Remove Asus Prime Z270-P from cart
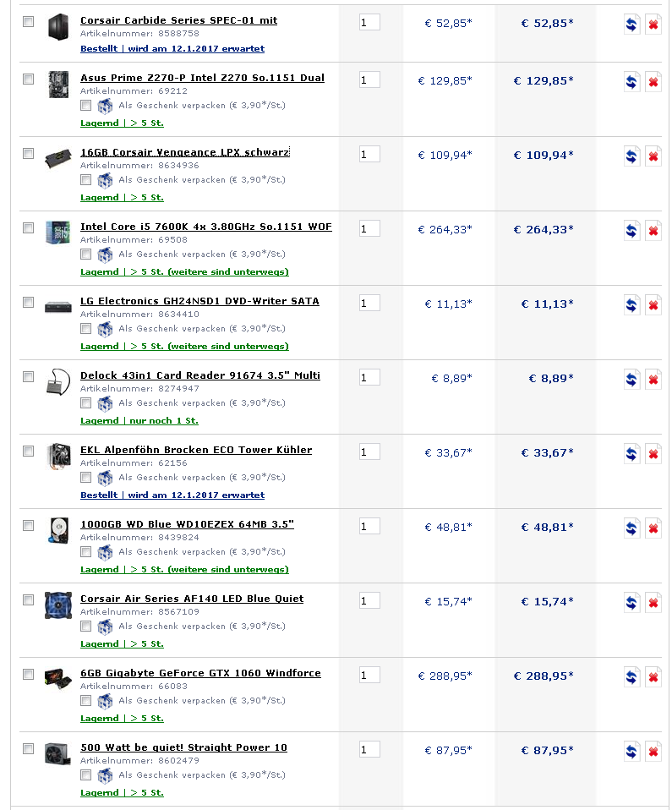672x810 pixels. (x=653, y=82)
